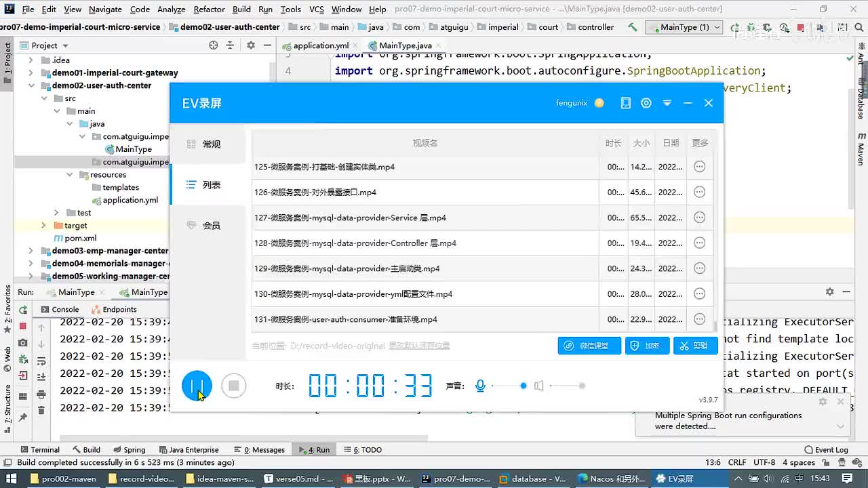Open the Refactor menu
This screenshot has height=488, width=868.
(209, 9)
